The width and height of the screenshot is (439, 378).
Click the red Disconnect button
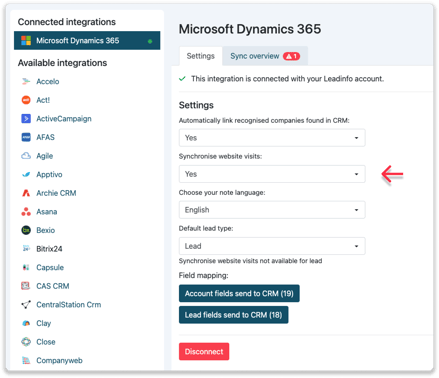coord(204,352)
